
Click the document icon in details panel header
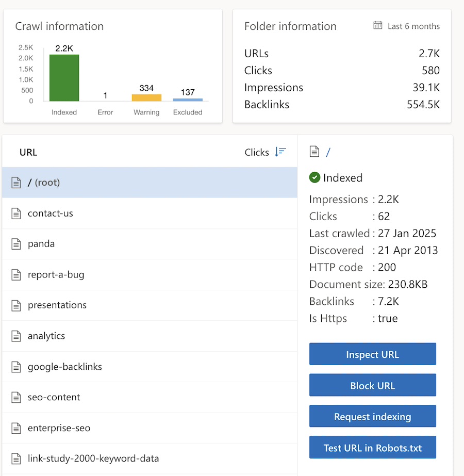(x=314, y=152)
